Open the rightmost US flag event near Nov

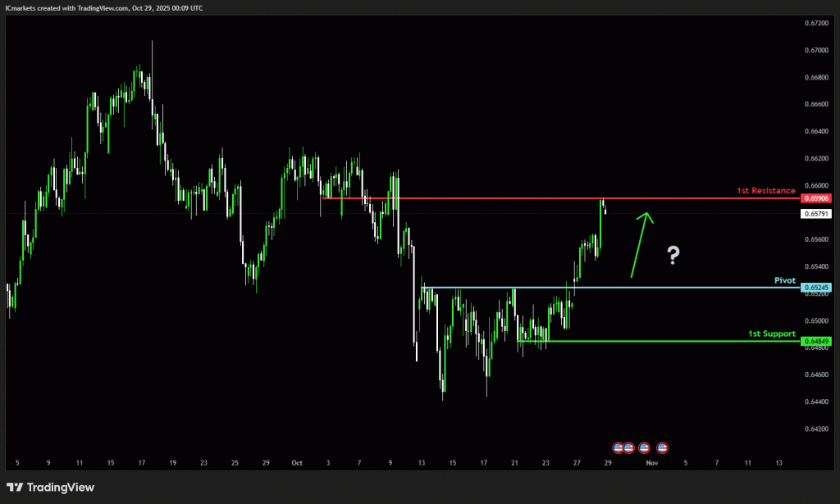click(662, 447)
